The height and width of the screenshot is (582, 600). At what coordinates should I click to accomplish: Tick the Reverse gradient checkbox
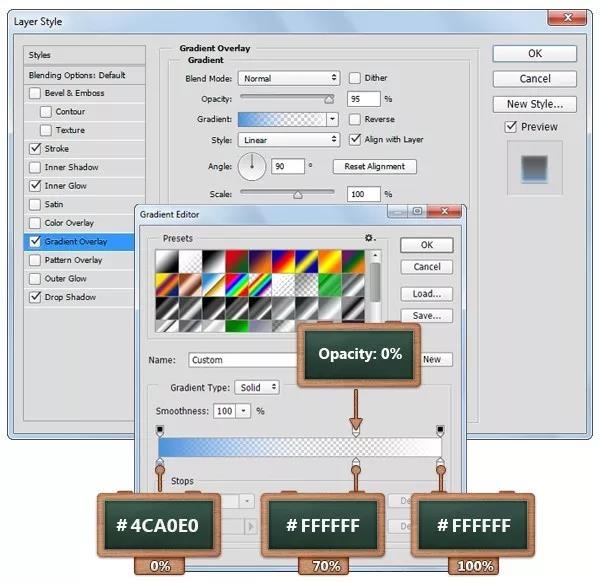[355, 119]
